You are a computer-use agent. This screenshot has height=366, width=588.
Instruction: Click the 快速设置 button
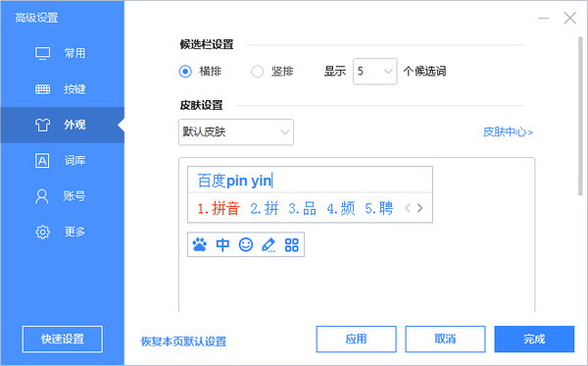coord(63,340)
